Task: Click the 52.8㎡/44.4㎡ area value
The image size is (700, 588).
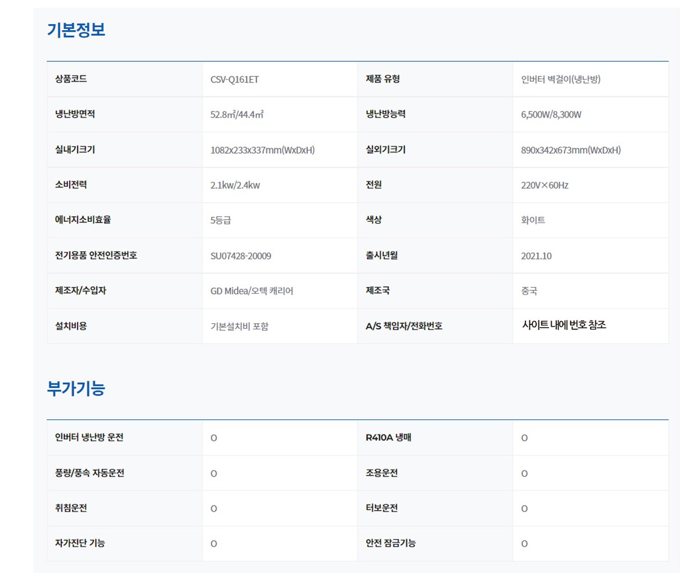Action: point(236,114)
